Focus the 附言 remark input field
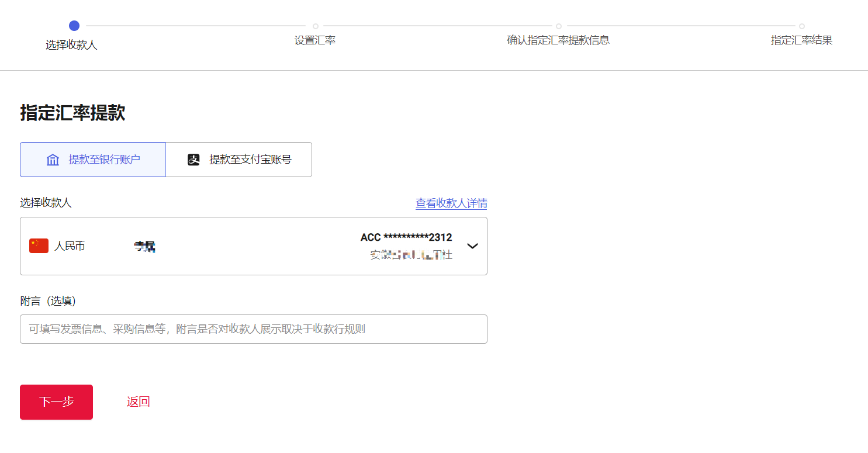The width and height of the screenshot is (868, 453). tap(253, 329)
